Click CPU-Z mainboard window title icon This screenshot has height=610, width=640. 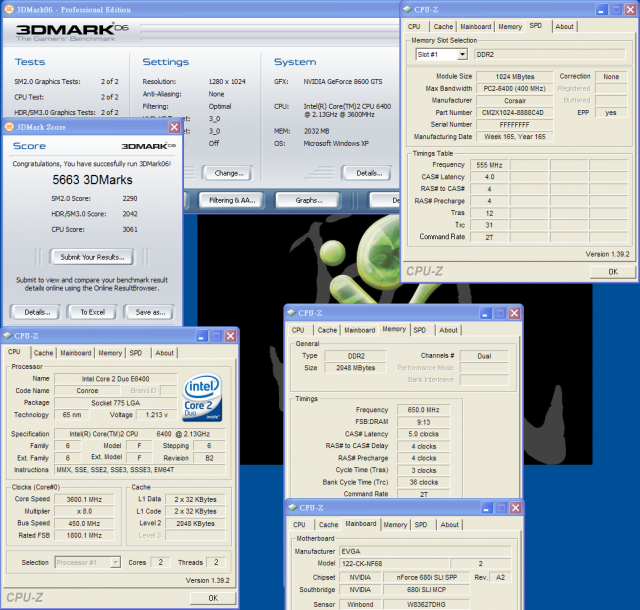[x=293, y=507]
